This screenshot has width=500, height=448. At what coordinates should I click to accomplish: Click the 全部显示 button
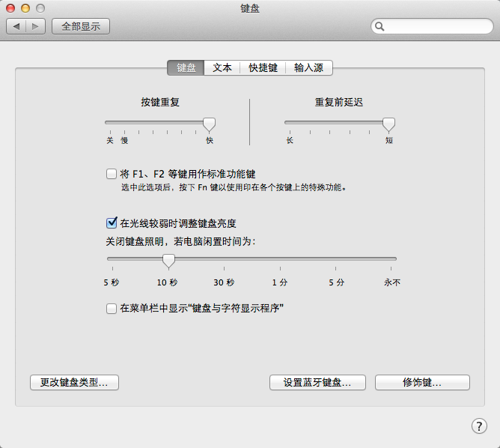click(81, 26)
